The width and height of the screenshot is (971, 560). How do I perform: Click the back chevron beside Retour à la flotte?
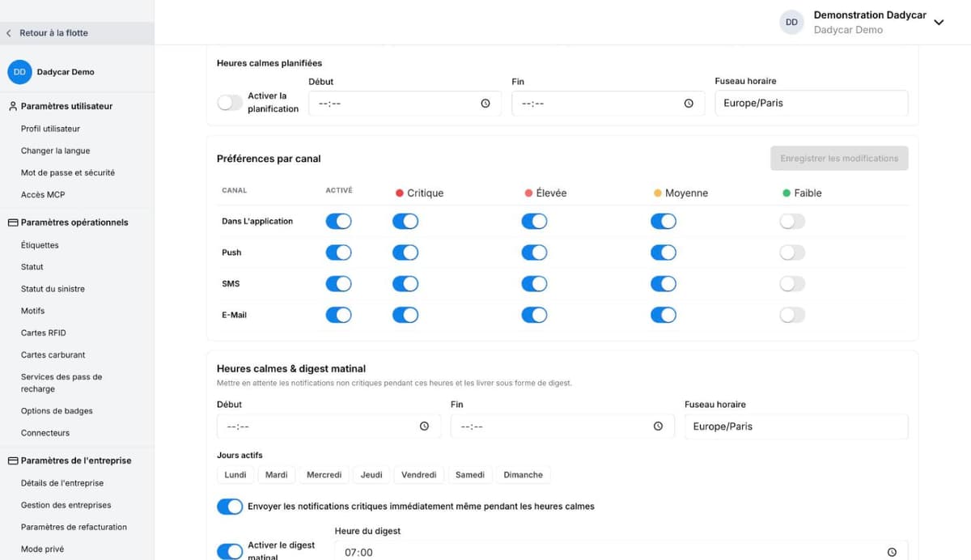click(9, 33)
